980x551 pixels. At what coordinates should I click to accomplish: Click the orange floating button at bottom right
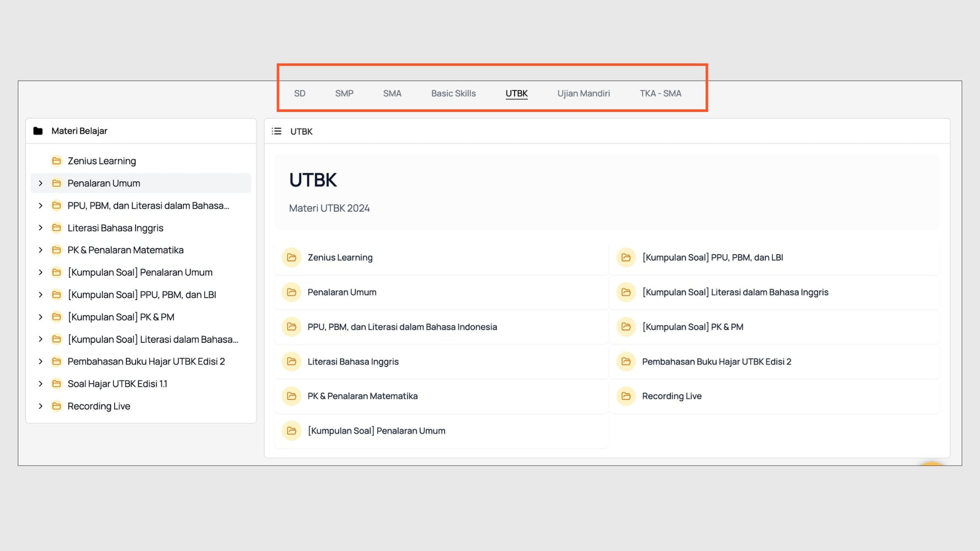pyautogui.click(x=931, y=463)
